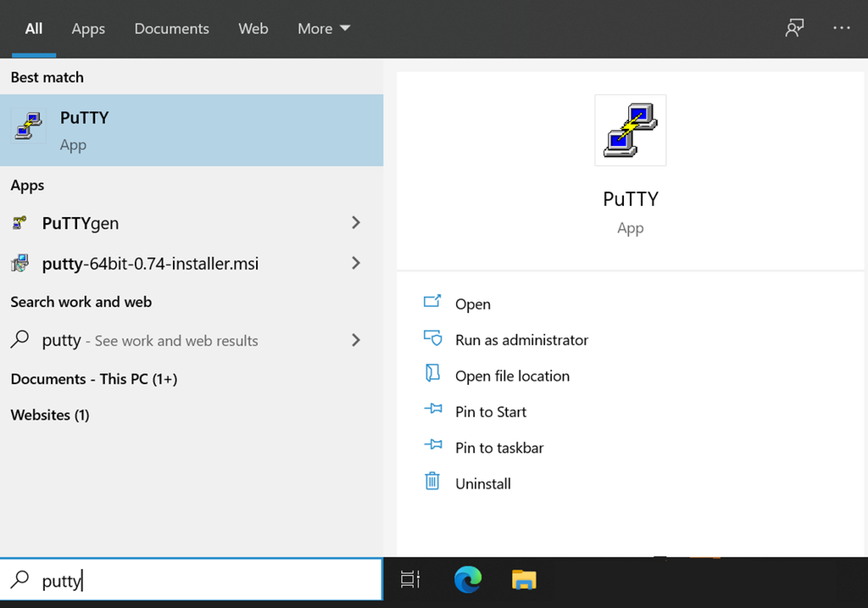
Task: Expand the putty web search suggestion
Action: [355, 340]
